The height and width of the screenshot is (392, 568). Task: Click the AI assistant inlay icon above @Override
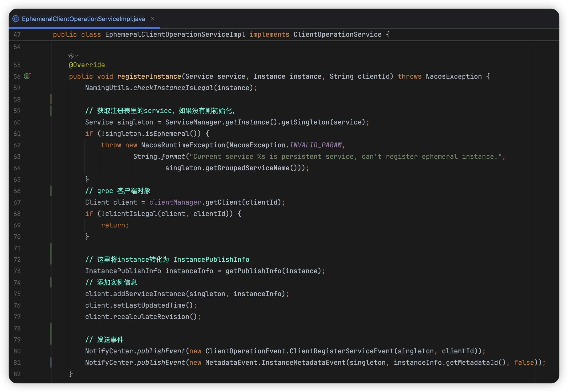click(x=71, y=56)
